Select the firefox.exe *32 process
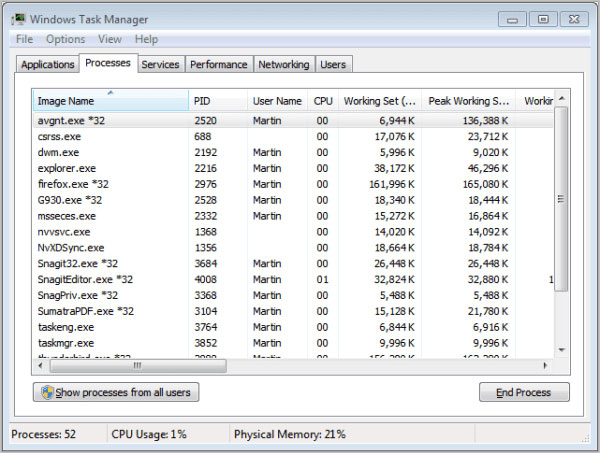Screen dimensions: 600x453 pos(293,184)
